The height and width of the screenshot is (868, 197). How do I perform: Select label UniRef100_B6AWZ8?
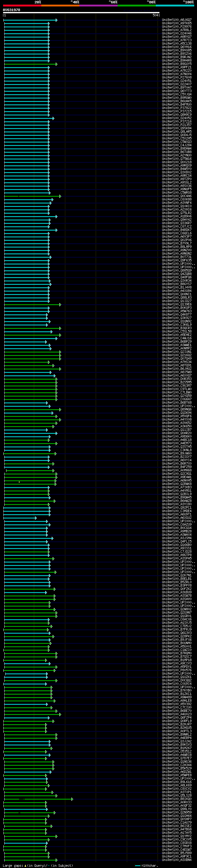coord(177,501)
